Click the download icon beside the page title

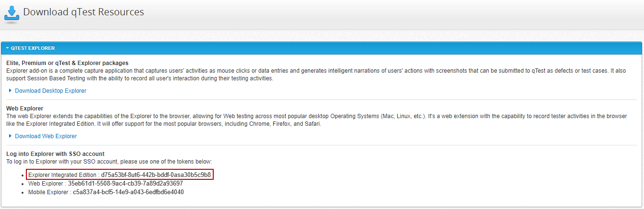coord(11,13)
